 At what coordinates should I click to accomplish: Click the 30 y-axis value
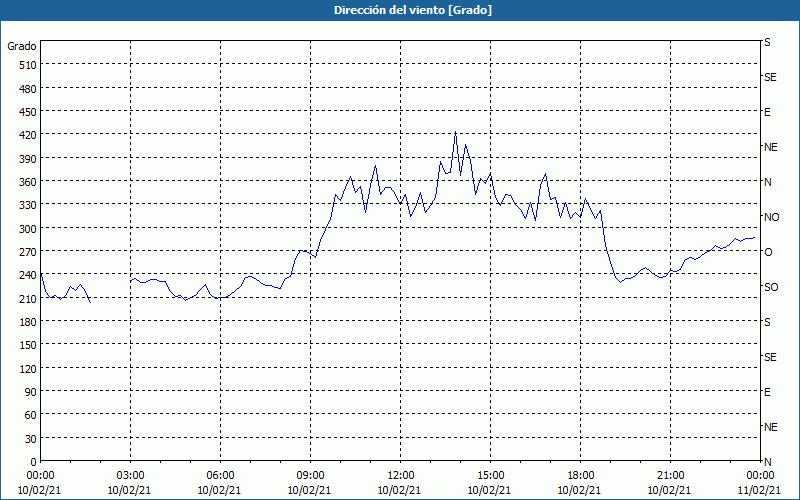(31, 439)
